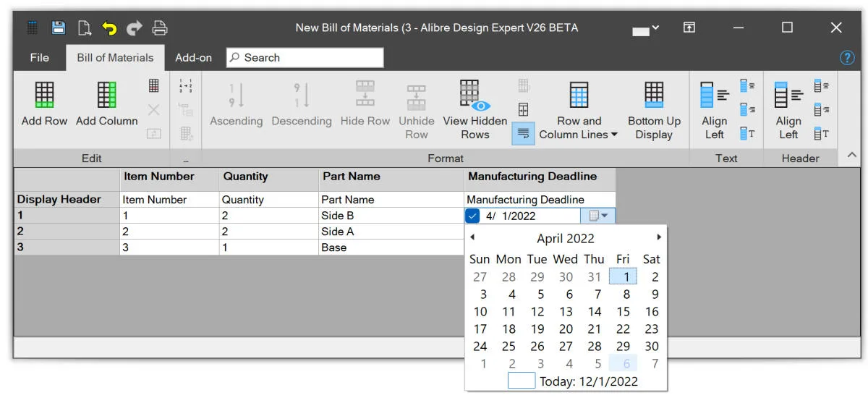Image resolution: width=868 pixels, height=398 pixels.
Task: Click header text format T icon
Action: [x=821, y=133]
